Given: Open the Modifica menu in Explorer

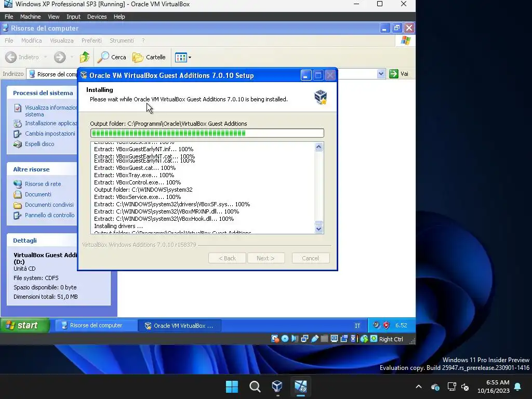Looking at the screenshot, I should (x=32, y=41).
